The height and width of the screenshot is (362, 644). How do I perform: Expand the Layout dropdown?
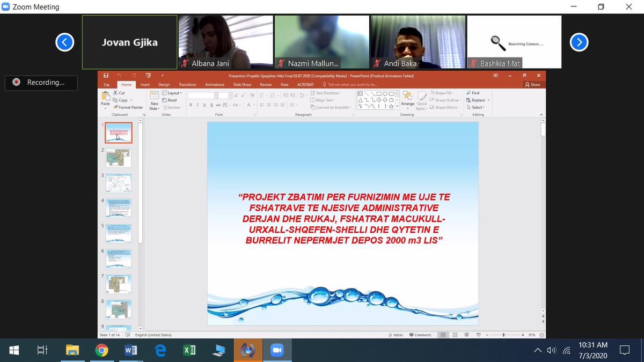173,93
